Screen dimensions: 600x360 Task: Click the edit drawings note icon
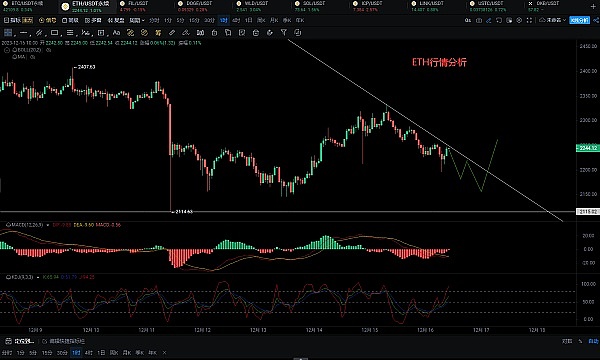tap(242, 33)
